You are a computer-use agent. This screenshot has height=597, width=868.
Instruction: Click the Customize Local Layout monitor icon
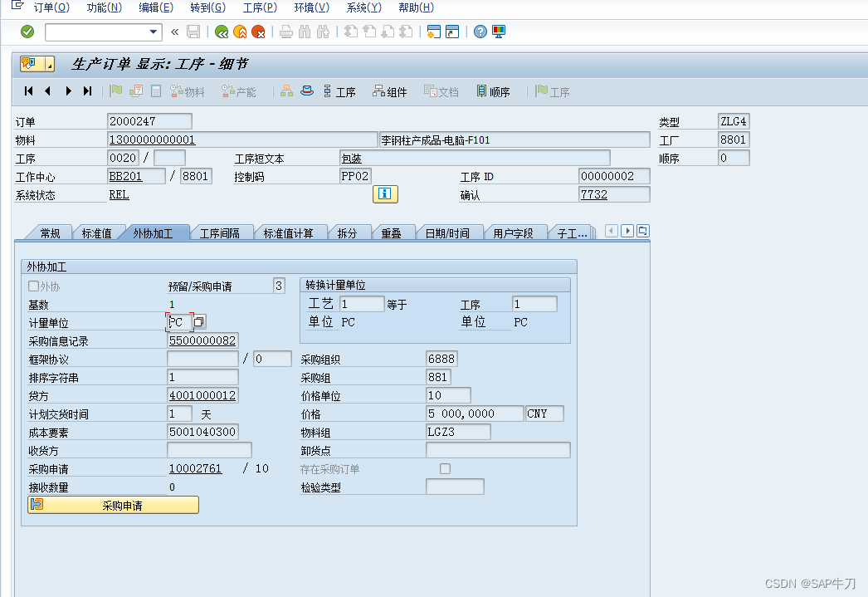pos(499,32)
